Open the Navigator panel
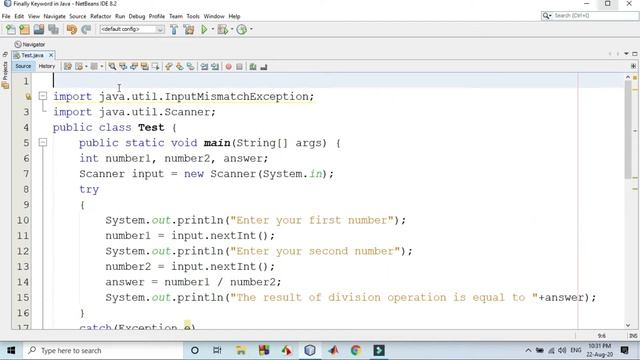Image resolution: width=640 pixels, height=360 pixels. tap(30, 44)
